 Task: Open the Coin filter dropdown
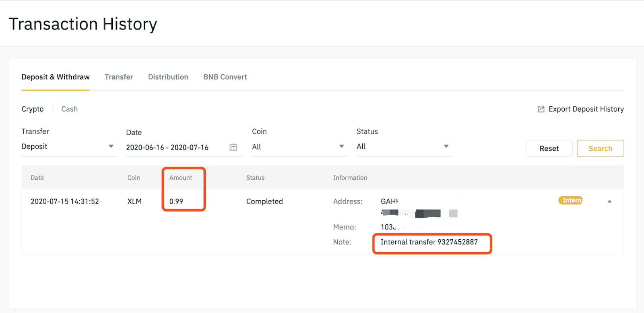click(299, 147)
